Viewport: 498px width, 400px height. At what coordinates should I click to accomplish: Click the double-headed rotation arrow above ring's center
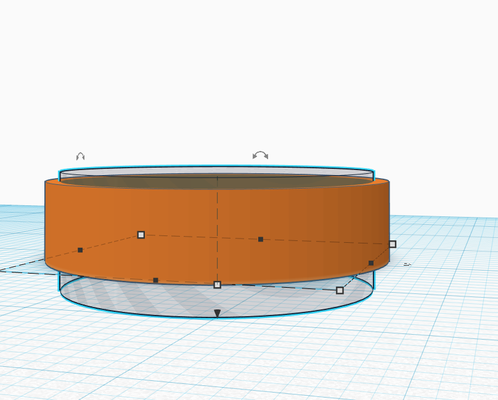click(260, 155)
